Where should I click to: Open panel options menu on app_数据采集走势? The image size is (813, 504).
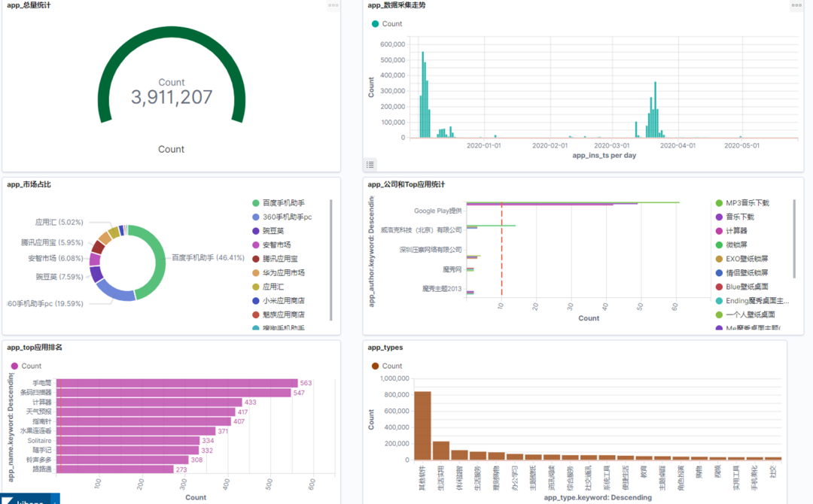click(x=796, y=5)
